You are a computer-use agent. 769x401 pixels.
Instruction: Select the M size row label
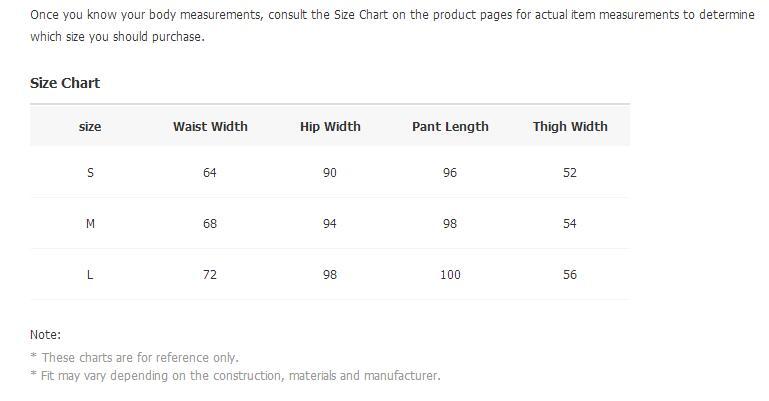[90, 224]
